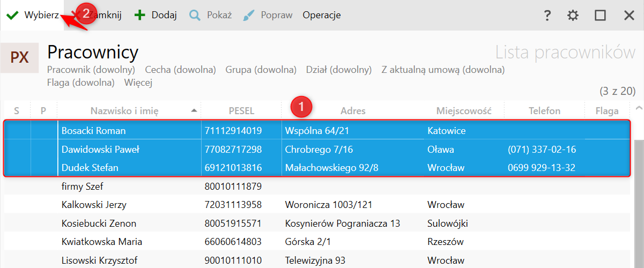
Task: Select the Dawidowski Paweł row
Action: (x=317, y=150)
